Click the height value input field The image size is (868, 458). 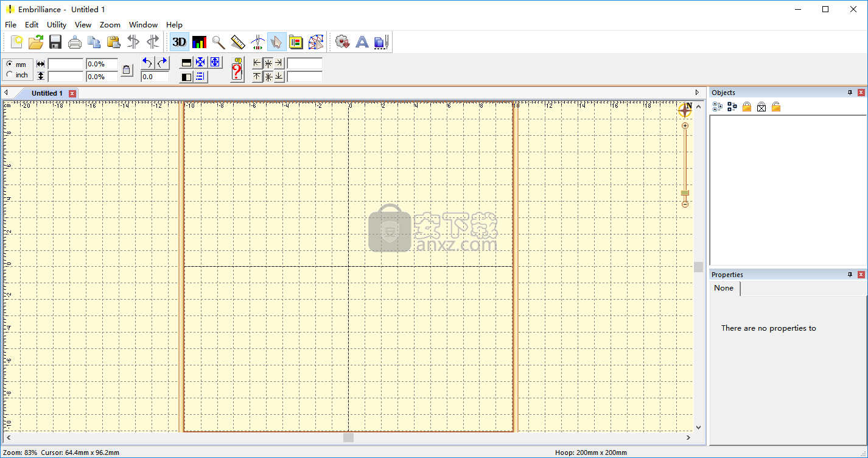[x=66, y=76]
